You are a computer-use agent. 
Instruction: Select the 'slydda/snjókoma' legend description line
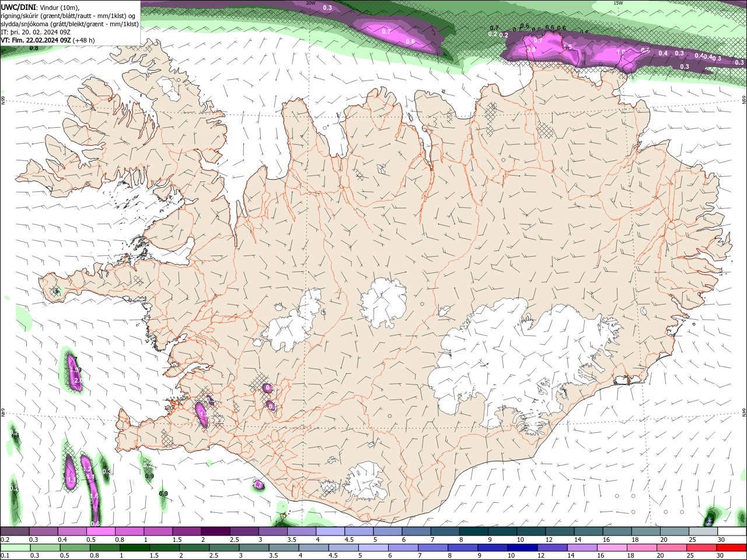[69, 24]
